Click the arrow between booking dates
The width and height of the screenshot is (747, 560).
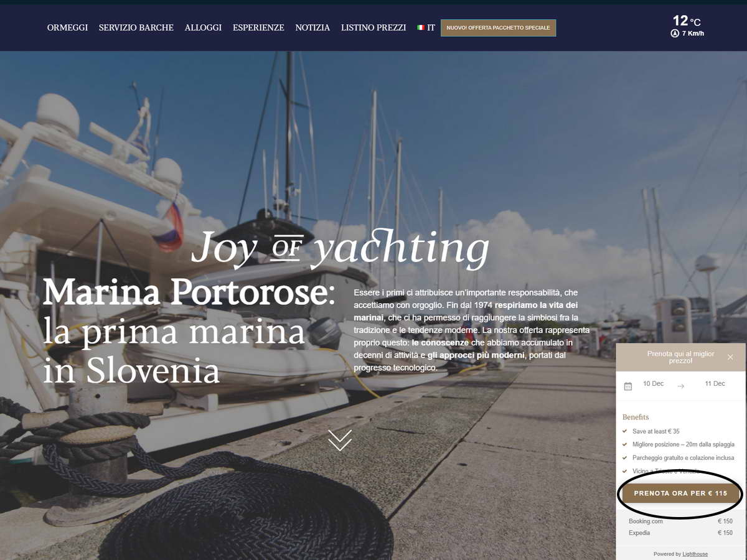point(680,386)
